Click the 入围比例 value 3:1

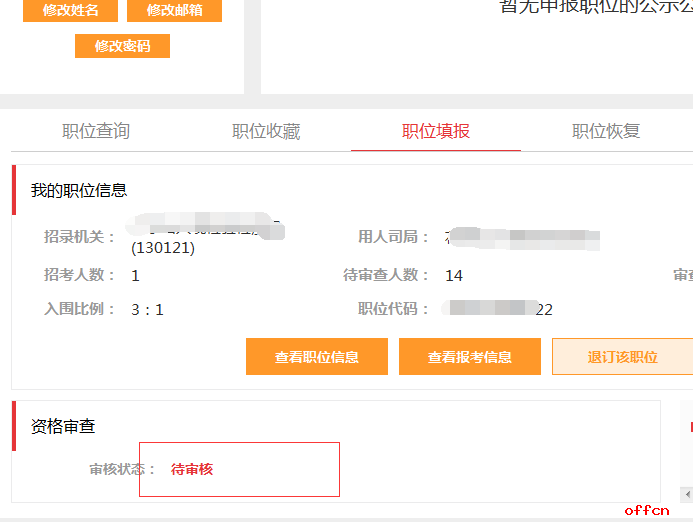click(147, 309)
